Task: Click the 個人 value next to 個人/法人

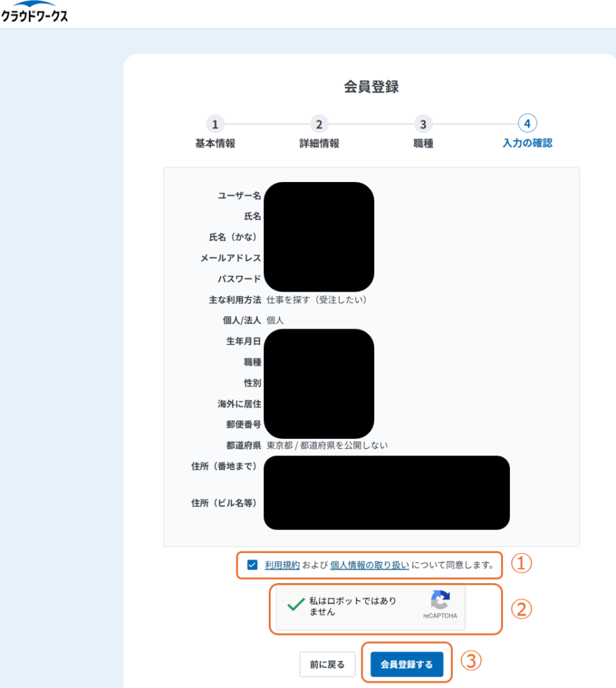Action: [x=275, y=320]
